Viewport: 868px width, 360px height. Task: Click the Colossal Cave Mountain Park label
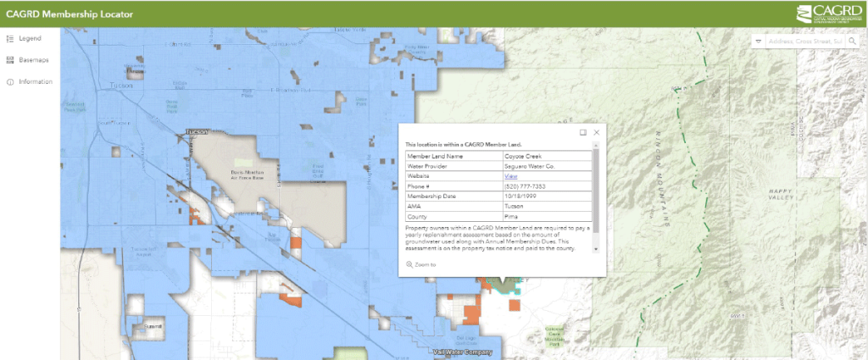coord(554,336)
